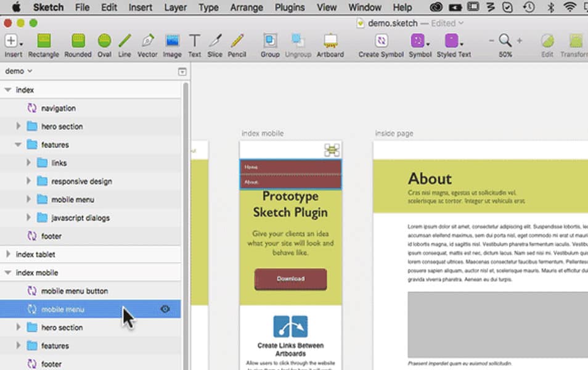
Task: Choose the Vector pen tool
Action: [147, 41]
